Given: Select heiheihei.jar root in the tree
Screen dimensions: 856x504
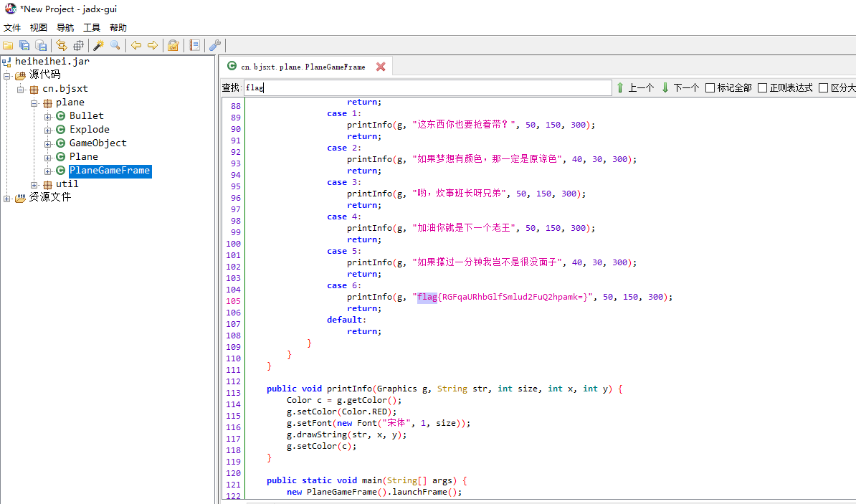Looking at the screenshot, I should click(x=52, y=61).
